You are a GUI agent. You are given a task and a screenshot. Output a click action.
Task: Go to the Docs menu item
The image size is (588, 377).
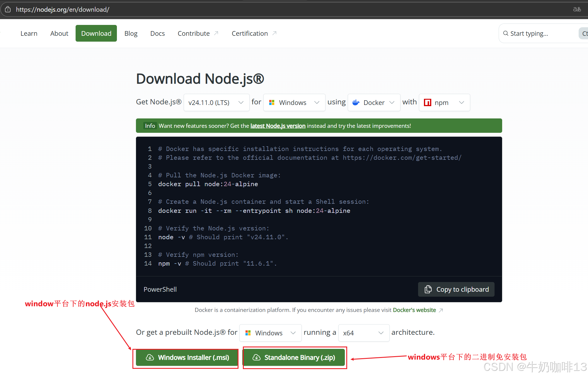pyautogui.click(x=157, y=33)
